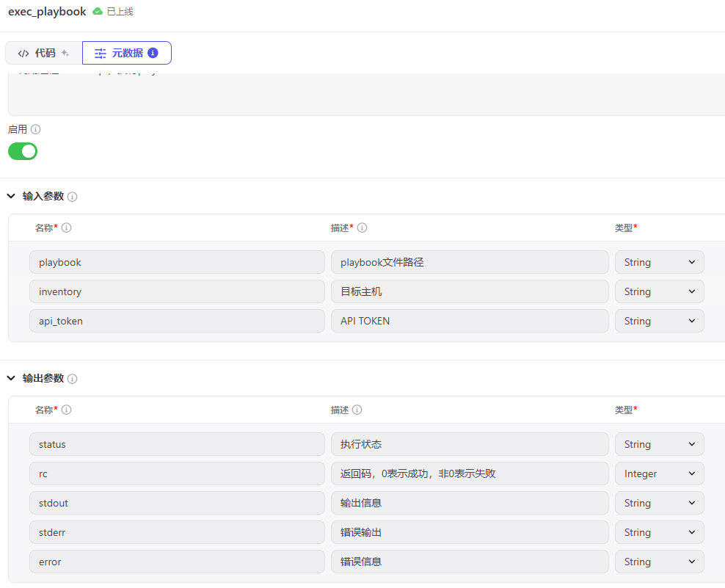Viewport: 725px width, 588px height.
Task: Click the blue info badge on 元数据 tab
Action: [153, 53]
